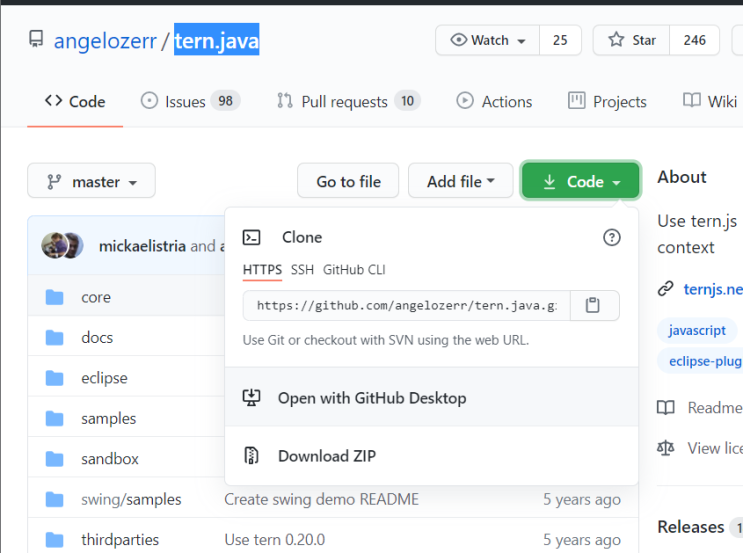This screenshot has height=553, width=743.
Task: Click the docs folder icon
Action: [54, 338]
